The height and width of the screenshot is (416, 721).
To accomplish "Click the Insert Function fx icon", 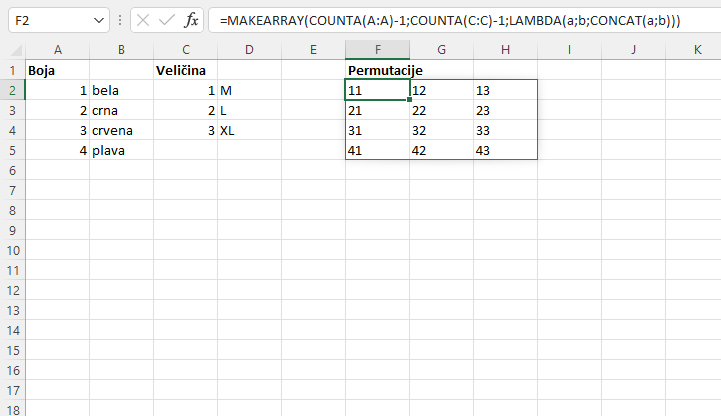I will tap(191, 20).
